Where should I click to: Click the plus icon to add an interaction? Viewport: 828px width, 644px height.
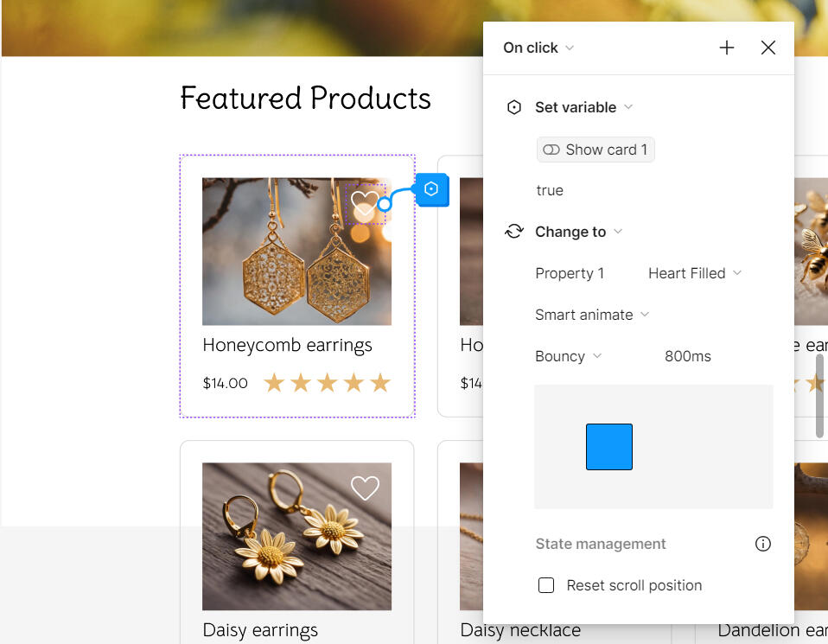[726, 48]
